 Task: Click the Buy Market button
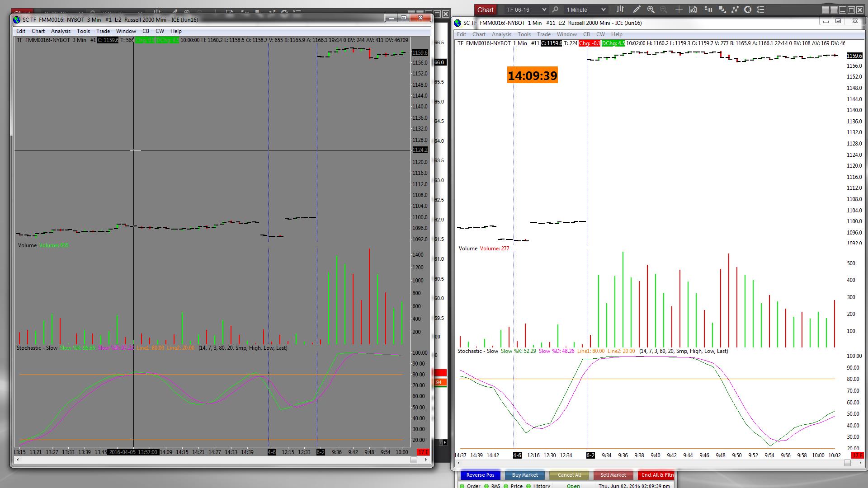click(524, 475)
